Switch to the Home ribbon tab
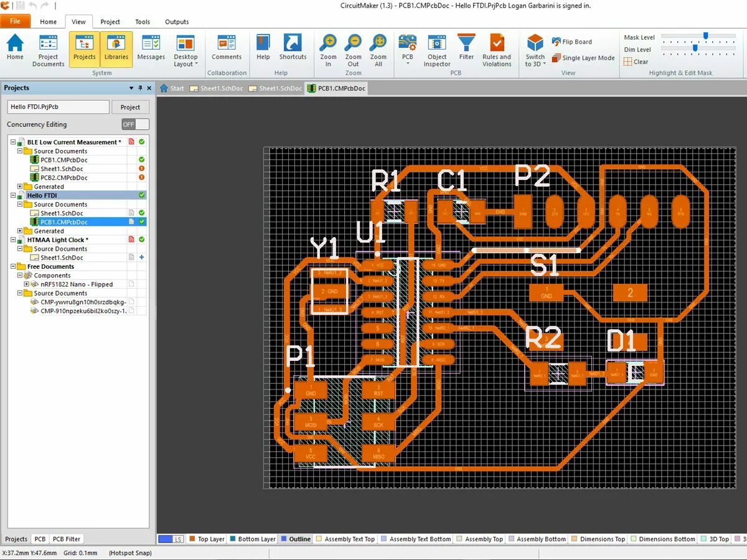The image size is (747, 560). [49, 22]
